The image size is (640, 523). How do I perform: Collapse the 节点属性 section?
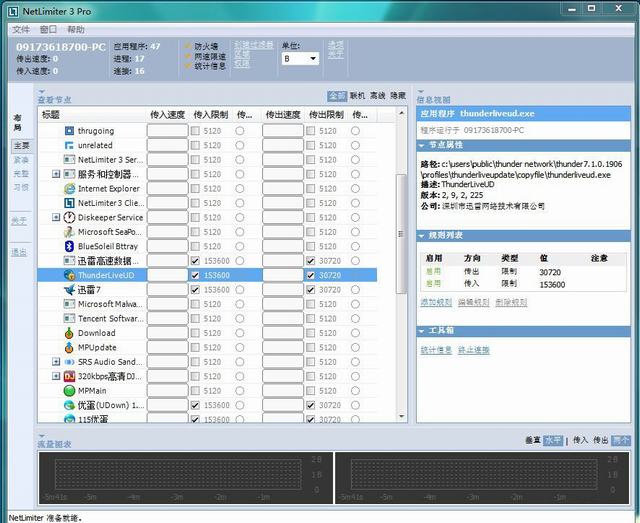[422, 145]
